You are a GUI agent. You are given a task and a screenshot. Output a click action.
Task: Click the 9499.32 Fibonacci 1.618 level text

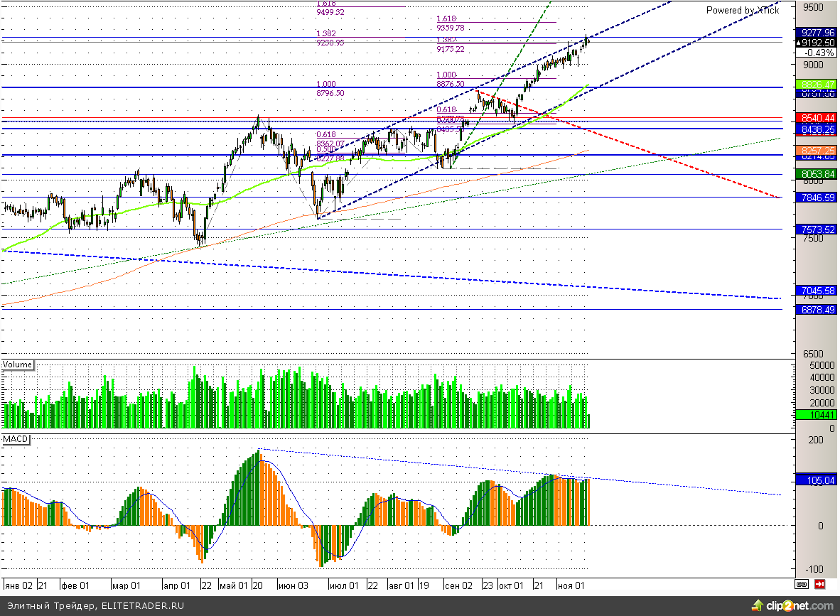tap(330, 12)
